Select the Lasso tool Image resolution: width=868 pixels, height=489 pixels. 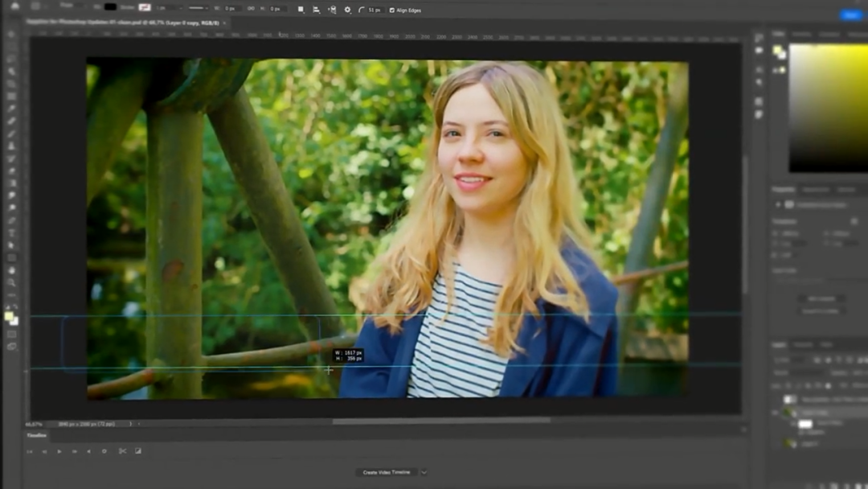point(11,60)
